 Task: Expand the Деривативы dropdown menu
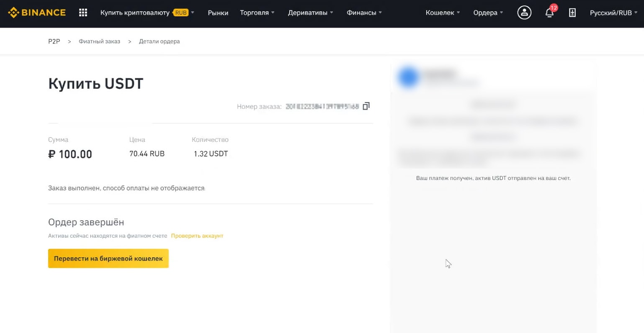(311, 13)
